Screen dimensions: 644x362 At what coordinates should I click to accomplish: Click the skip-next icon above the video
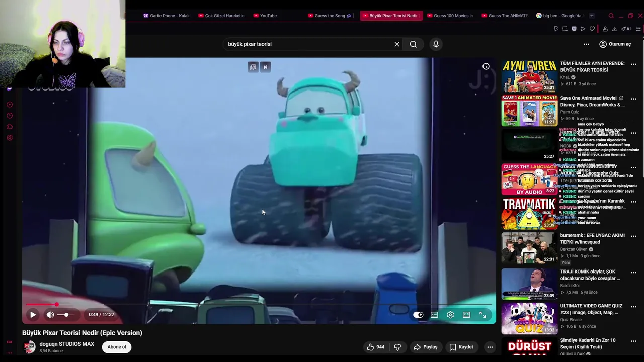(265, 67)
